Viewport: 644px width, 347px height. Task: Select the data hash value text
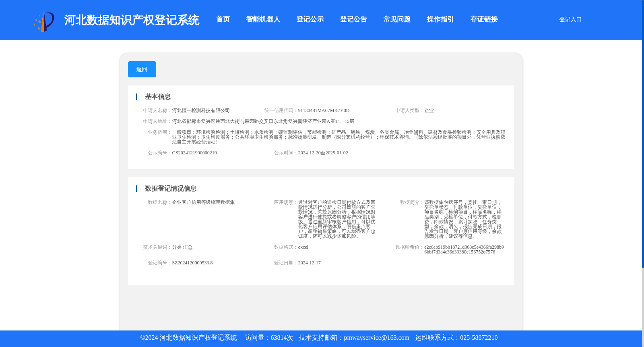(x=464, y=249)
